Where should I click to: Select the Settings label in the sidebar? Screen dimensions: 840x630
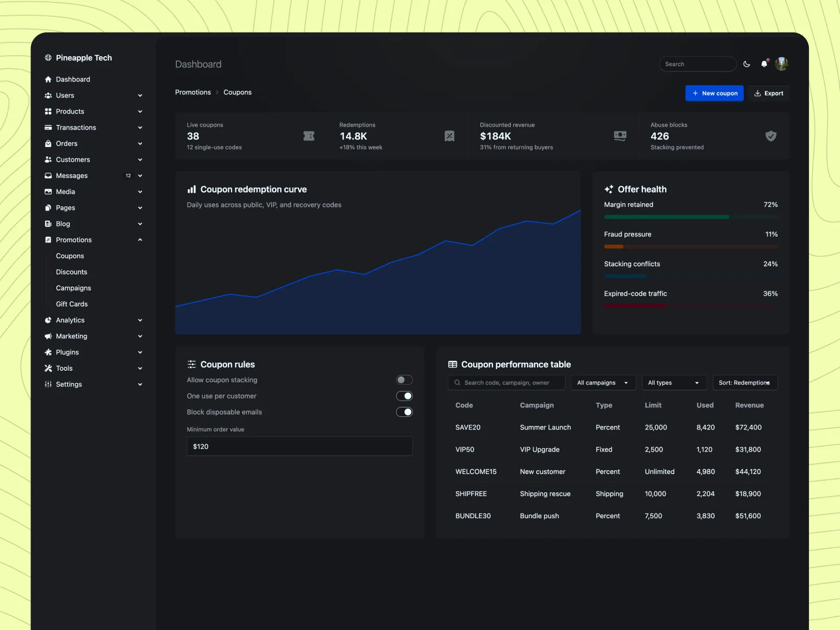pyautogui.click(x=69, y=384)
